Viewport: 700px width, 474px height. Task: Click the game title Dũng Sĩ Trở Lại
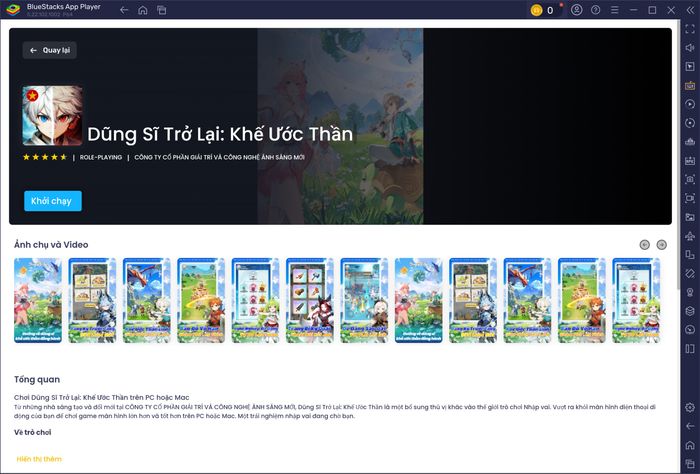220,134
